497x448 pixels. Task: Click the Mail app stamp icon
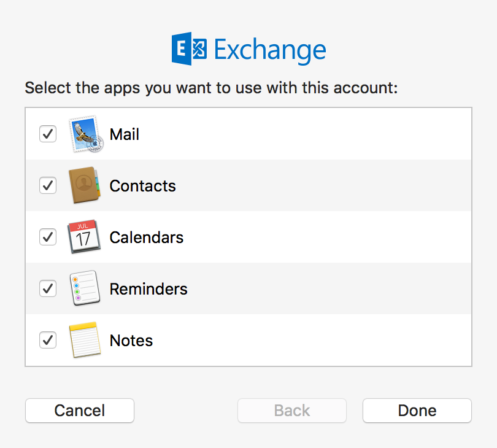(x=85, y=134)
